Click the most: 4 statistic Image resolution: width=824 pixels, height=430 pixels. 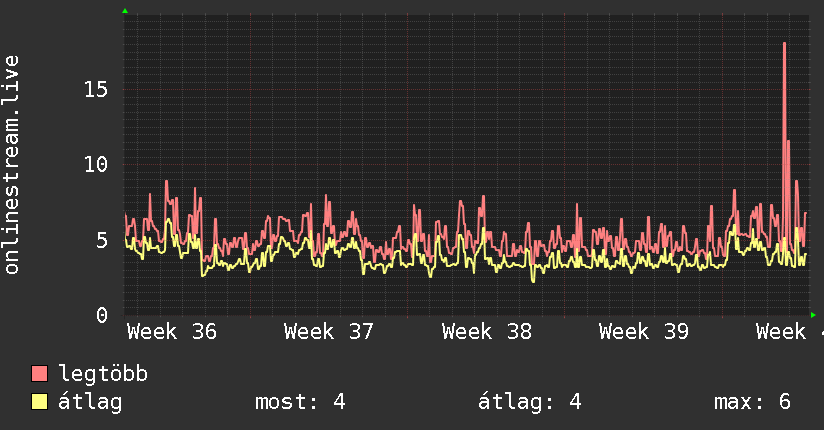(300, 402)
